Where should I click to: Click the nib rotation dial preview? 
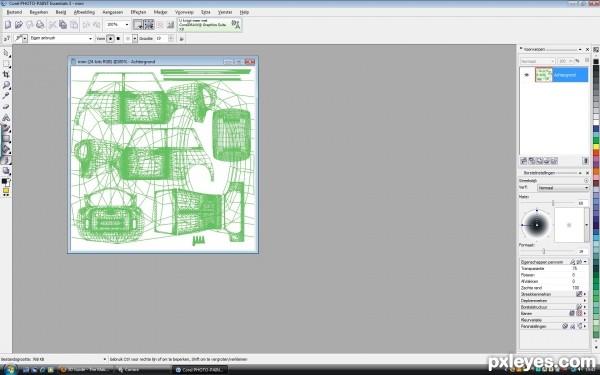click(536, 225)
